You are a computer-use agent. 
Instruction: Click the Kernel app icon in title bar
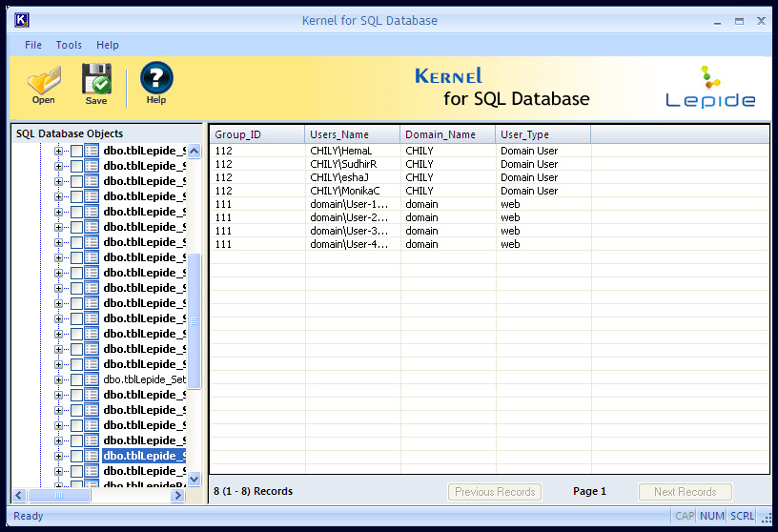tap(22, 20)
